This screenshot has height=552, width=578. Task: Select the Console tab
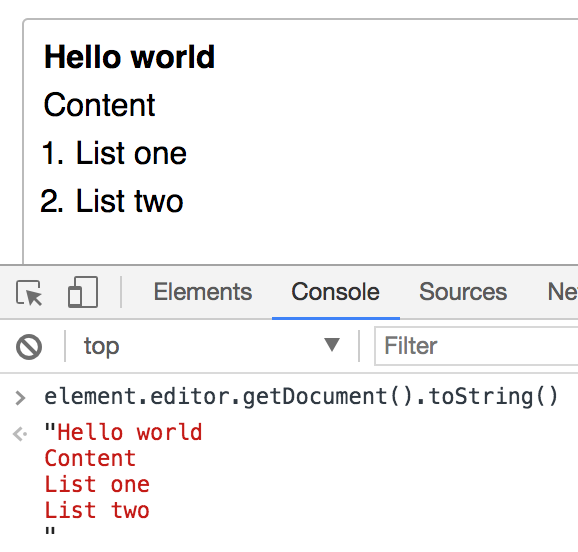335,292
